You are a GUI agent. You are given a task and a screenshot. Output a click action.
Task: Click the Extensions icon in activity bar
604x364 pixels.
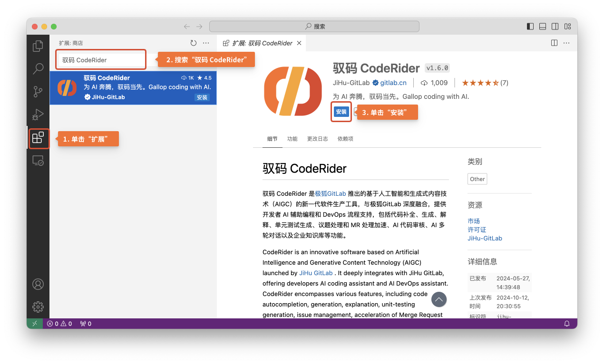click(x=38, y=138)
